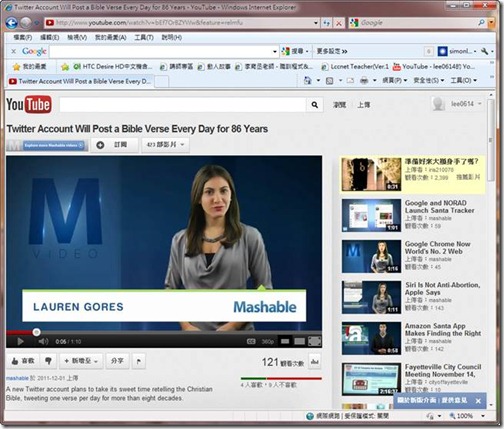Click the IE forward navigation arrow
This screenshot has width=504, height=429.
click(x=26, y=23)
